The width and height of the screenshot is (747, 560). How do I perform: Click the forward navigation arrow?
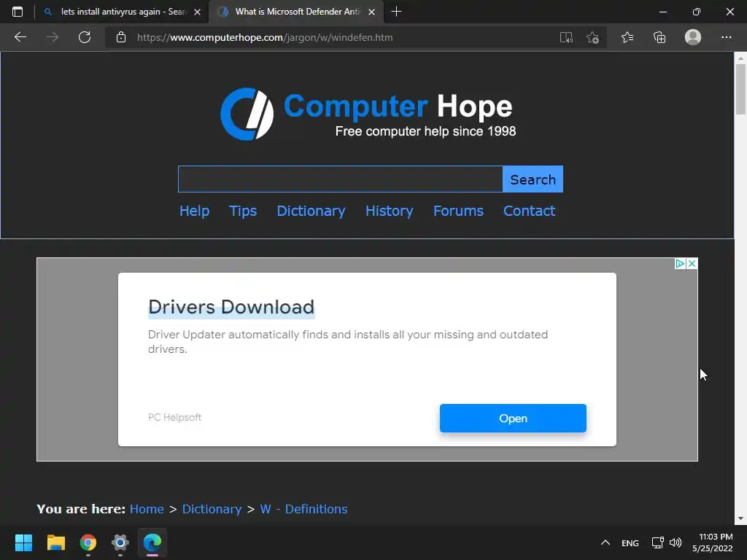pos(53,37)
